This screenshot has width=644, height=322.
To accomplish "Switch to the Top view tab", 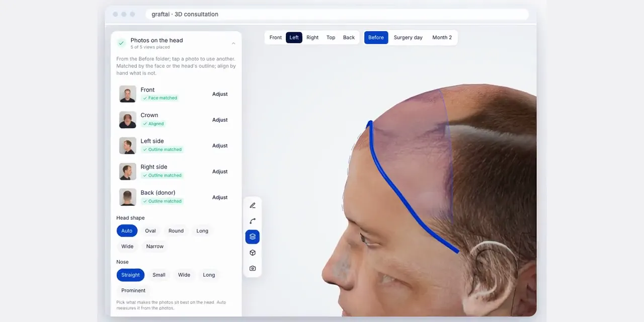I will [x=331, y=37].
